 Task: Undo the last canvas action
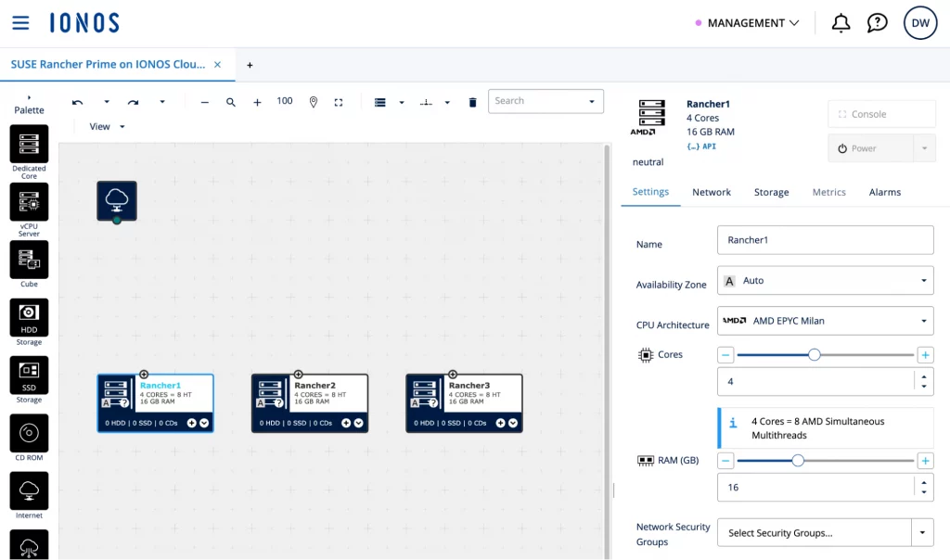tap(78, 102)
